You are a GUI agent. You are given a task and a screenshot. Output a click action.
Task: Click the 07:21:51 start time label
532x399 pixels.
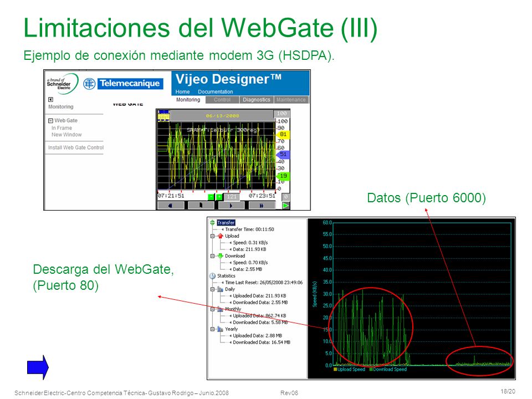171,196
